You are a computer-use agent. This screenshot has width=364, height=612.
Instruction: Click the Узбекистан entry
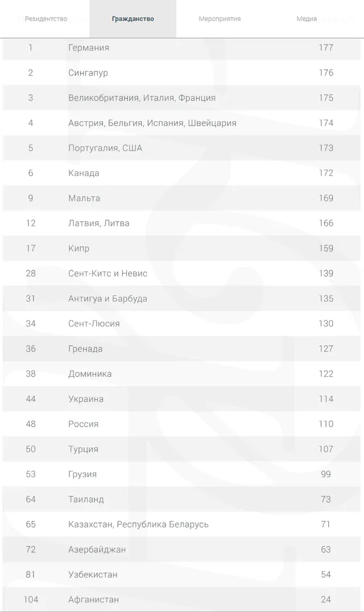[93, 574]
